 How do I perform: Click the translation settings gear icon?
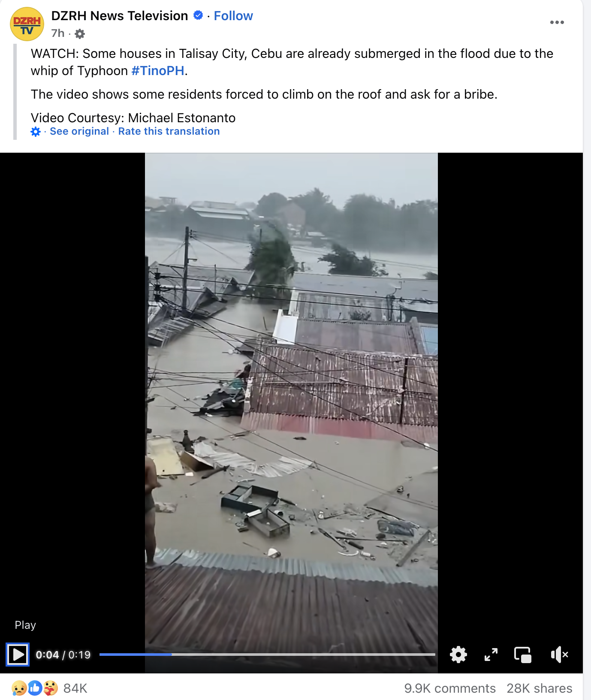click(36, 132)
